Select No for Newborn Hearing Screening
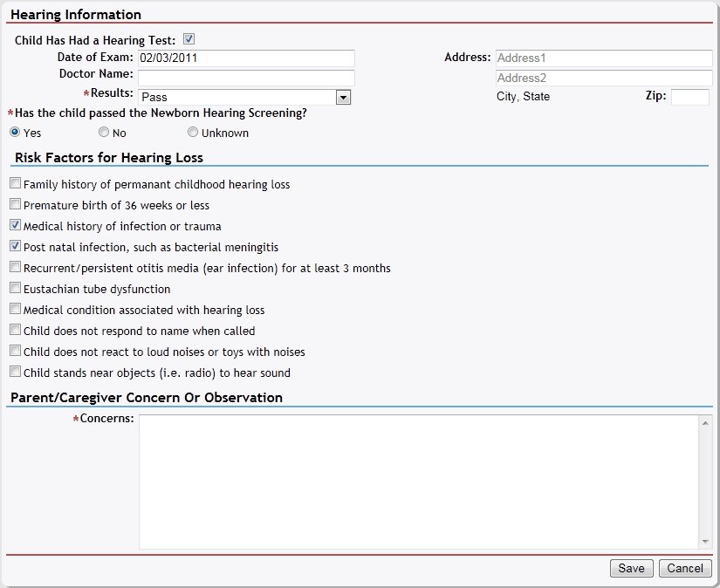 click(104, 133)
